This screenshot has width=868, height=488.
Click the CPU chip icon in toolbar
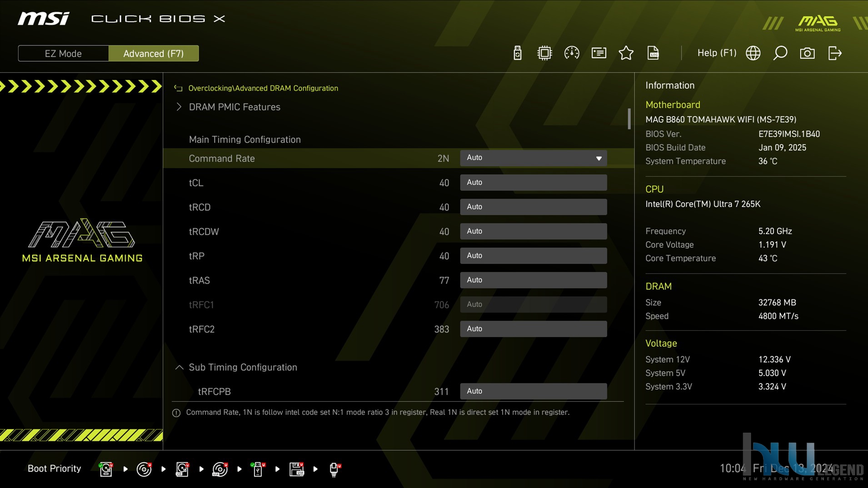point(544,53)
